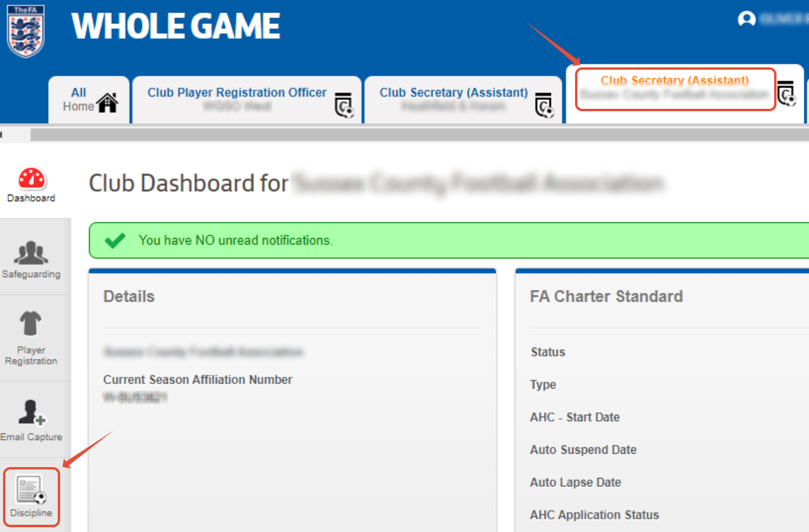This screenshot has width=809, height=532.
Task: Click the Details panel heading
Action: tap(129, 296)
